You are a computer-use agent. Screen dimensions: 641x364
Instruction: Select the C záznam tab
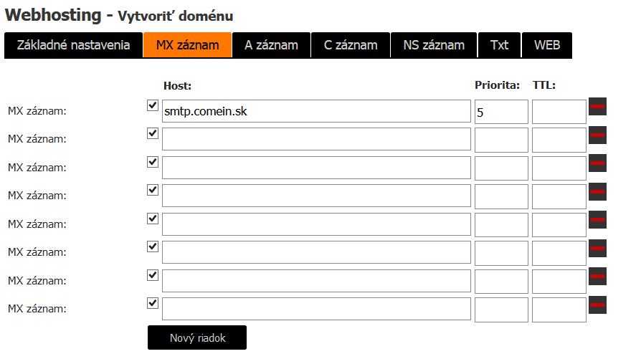pos(351,45)
